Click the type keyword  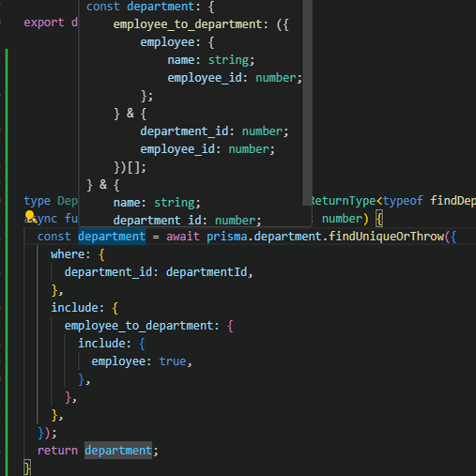tap(38, 201)
